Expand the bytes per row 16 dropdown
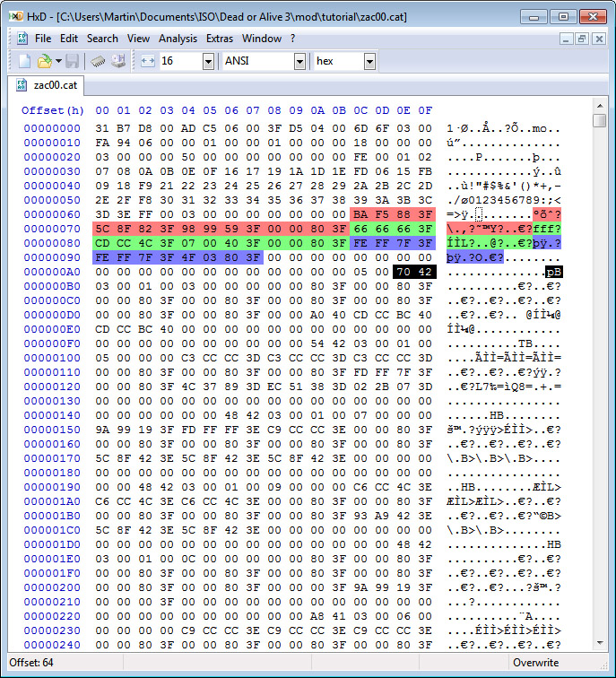Viewport: 616px width, 678px height. click(208, 61)
